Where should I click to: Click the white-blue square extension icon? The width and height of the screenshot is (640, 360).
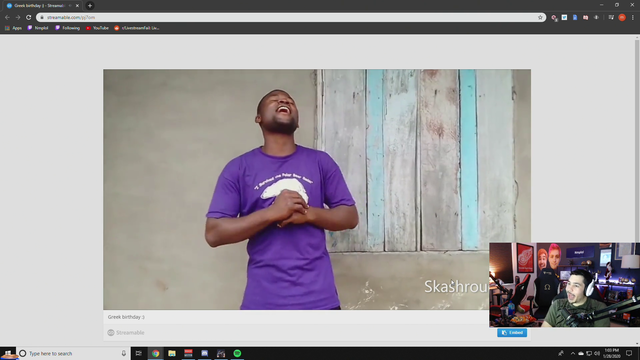click(564, 18)
